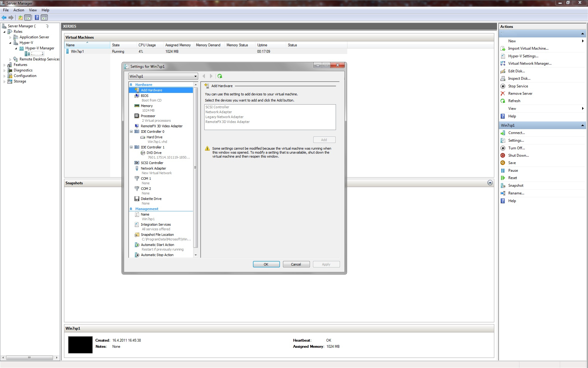Select the Win7sp1 row in Virtual Machines
The image size is (588, 368).
[205, 52]
